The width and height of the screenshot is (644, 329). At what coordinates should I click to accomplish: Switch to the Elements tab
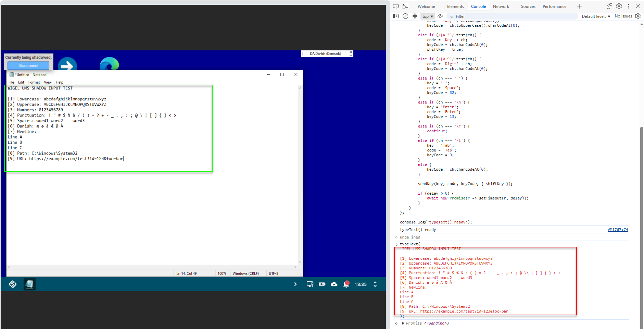(x=455, y=7)
